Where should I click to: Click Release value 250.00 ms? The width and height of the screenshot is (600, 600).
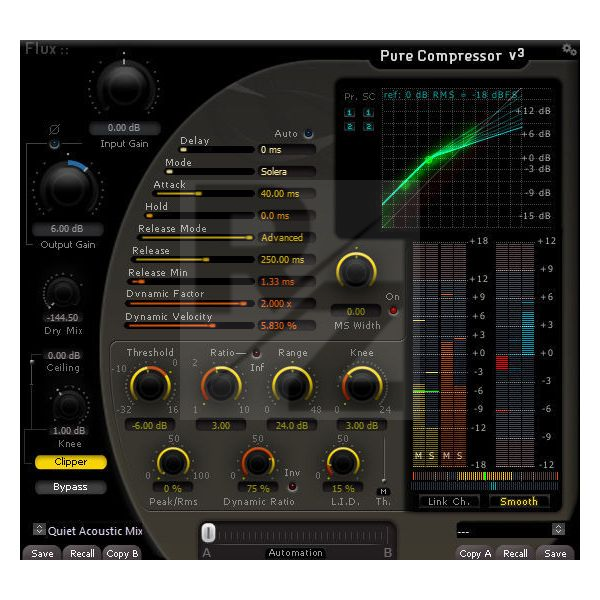click(286, 260)
